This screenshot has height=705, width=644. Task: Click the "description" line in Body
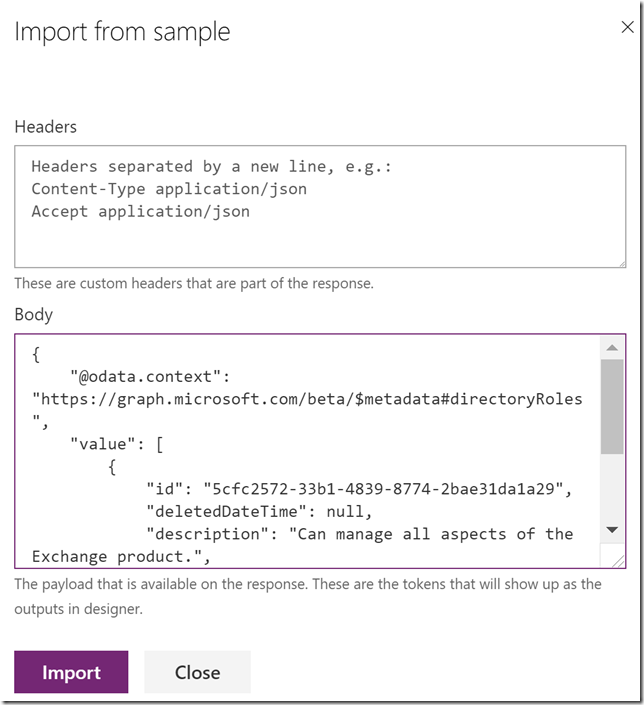pos(360,534)
